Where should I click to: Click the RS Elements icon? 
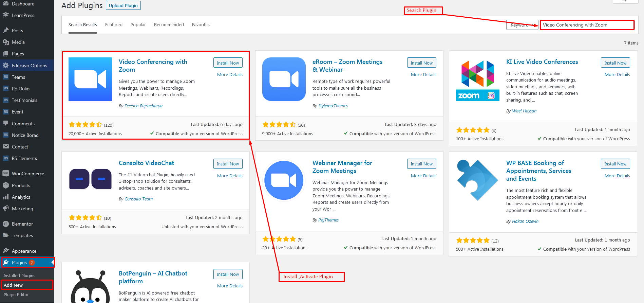point(6,158)
